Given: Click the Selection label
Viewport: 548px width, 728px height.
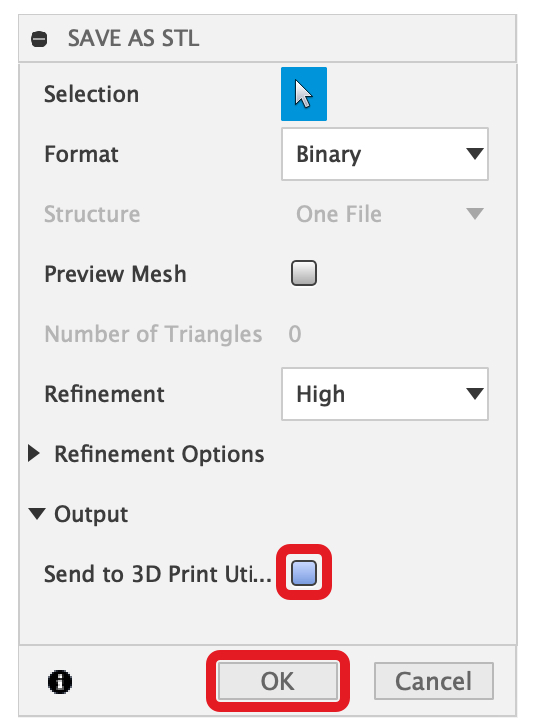Looking at the screenshot, I should pos(91,94).
